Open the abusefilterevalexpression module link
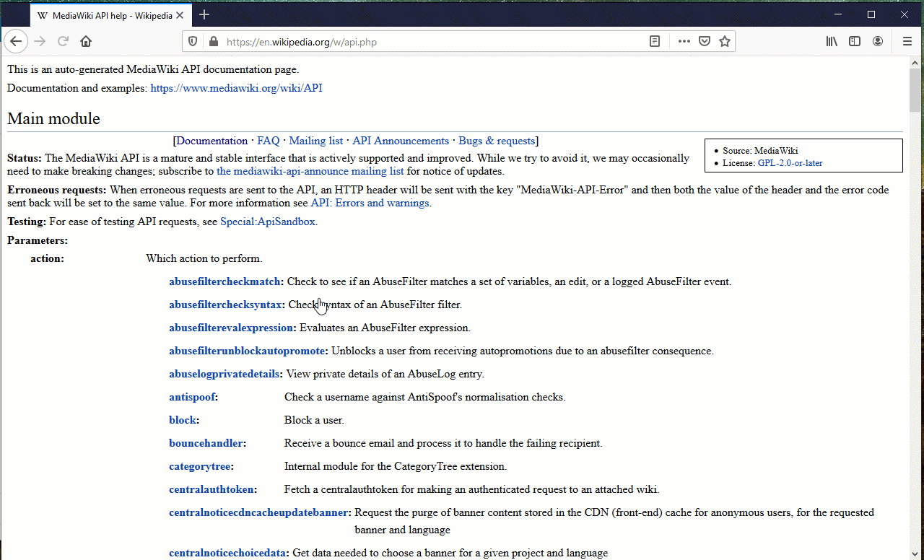 click(x=231, y=328)
